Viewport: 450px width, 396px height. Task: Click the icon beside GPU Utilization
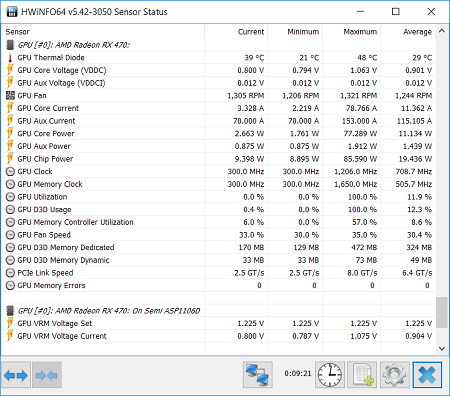[x=10, y=197]
